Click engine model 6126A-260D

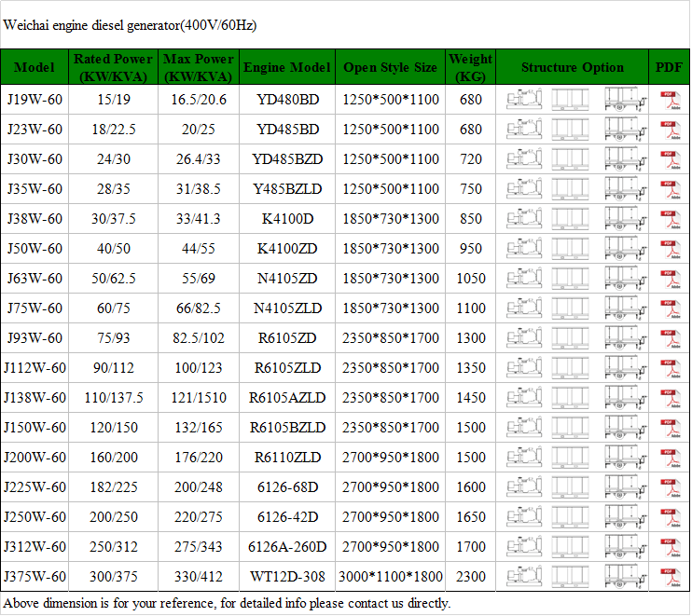(287, 546)
